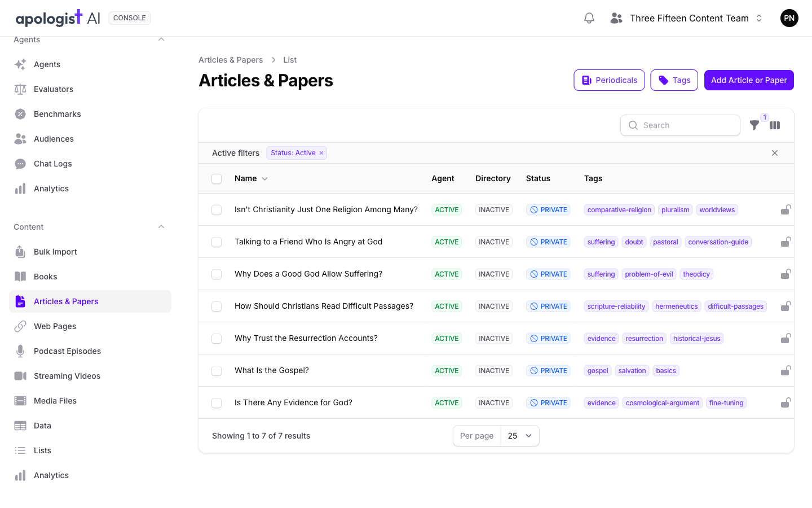Open the Three Fifteen Content Team switcher
The width and height of the screenshot is (812, 508).
pos(686,18)
